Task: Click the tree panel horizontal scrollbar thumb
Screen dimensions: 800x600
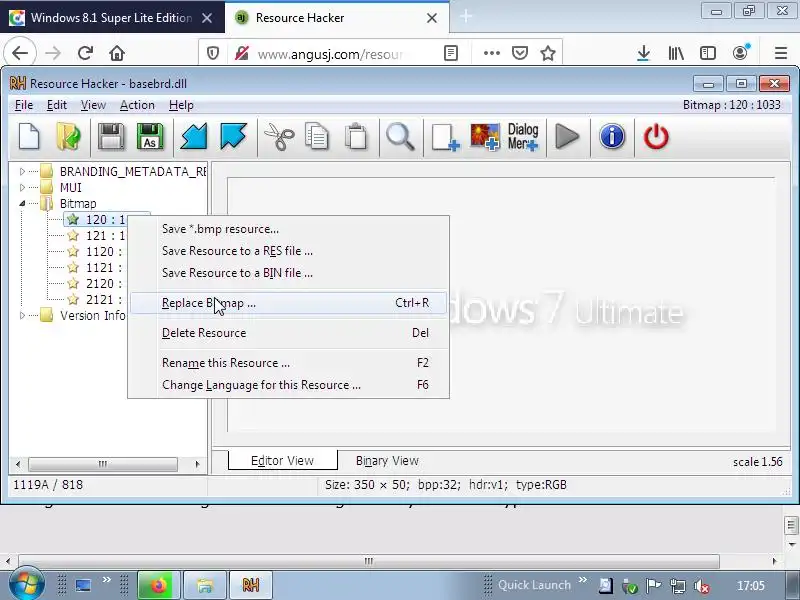Action: pyautogui.click(x=103, y=464)
